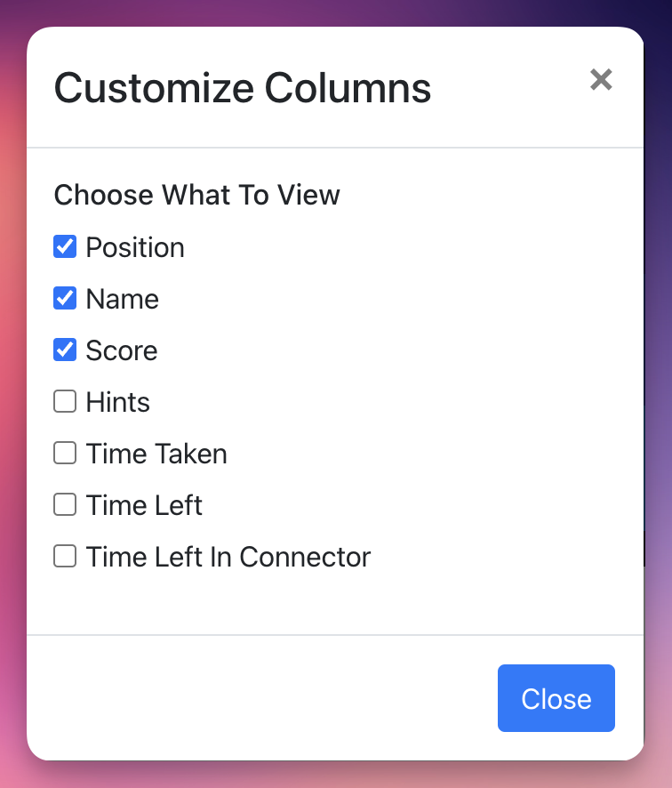This screenshot has width=672, height=788.
Task: Tick the Time Taken checkbox
Action: [65, 454]
